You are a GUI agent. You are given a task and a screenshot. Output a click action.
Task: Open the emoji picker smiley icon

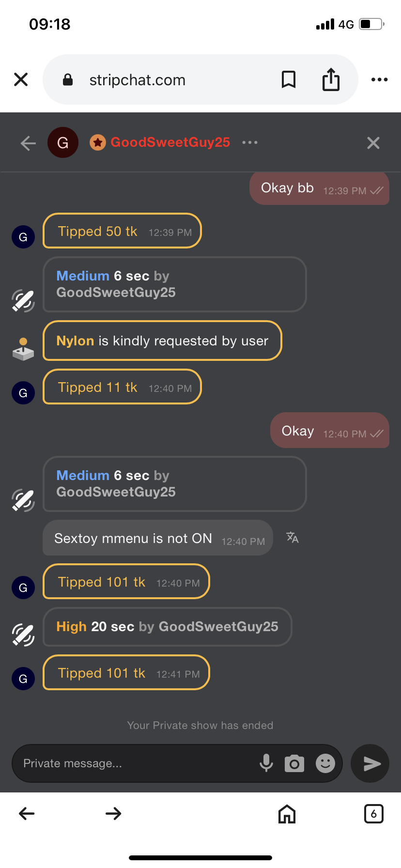click(x=325, y=763)
